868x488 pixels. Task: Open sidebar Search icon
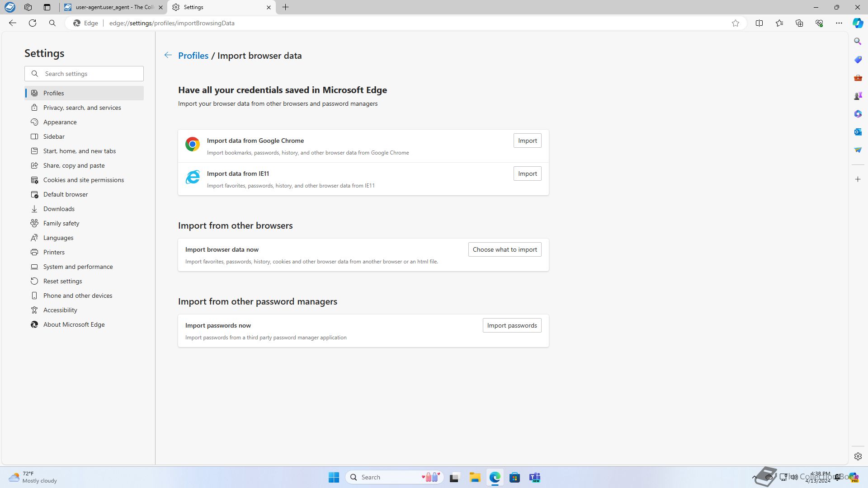point(858,42)
